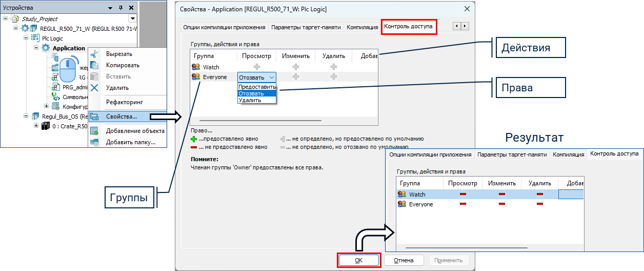Click the blue X icon for Удалить
This screenshot has height=271, width=644.
coord(94,88)
